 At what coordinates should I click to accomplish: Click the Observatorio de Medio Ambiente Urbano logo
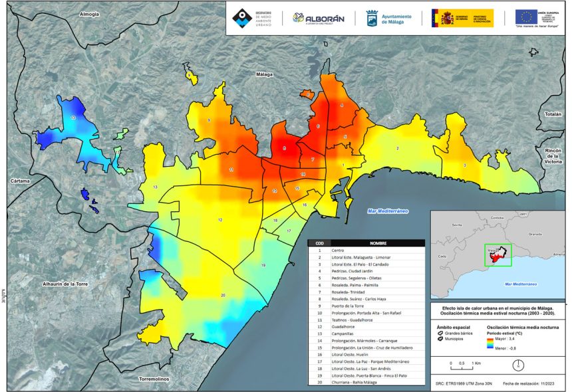click(252, 18)
